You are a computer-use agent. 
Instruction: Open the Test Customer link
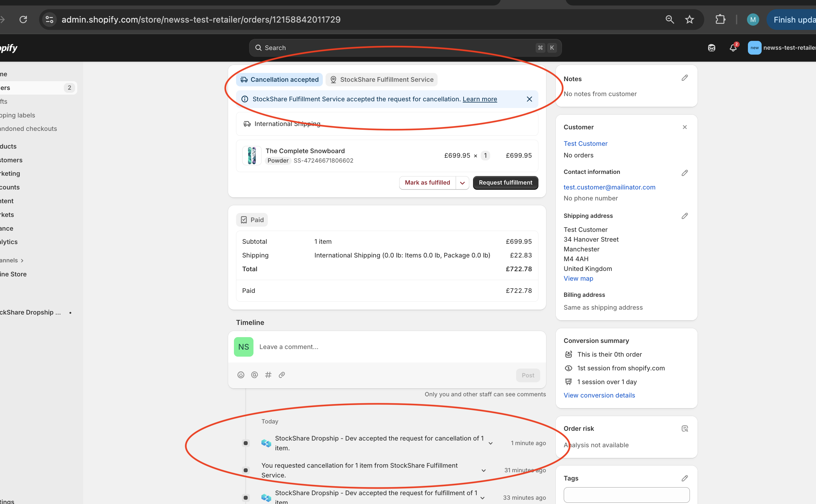coord(585,144)
